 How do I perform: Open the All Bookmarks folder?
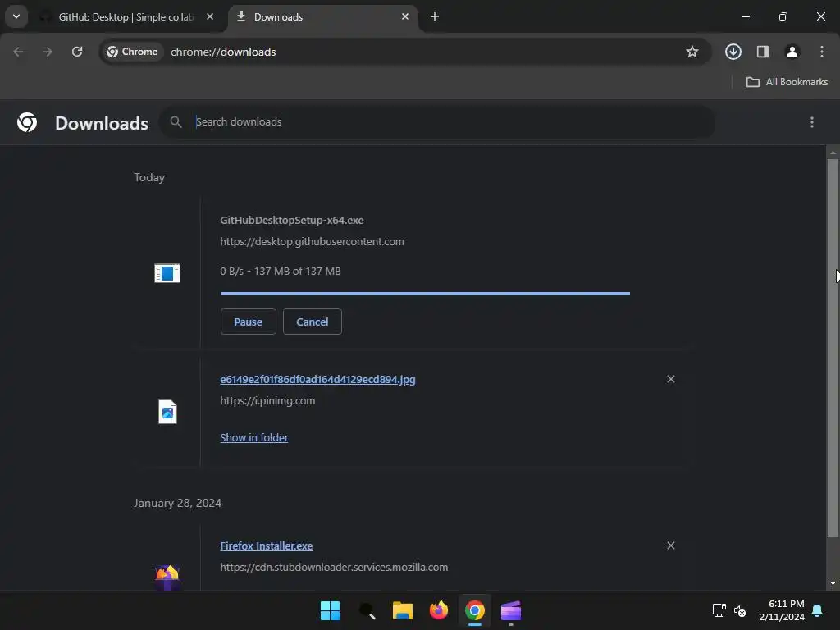(787, 82)
